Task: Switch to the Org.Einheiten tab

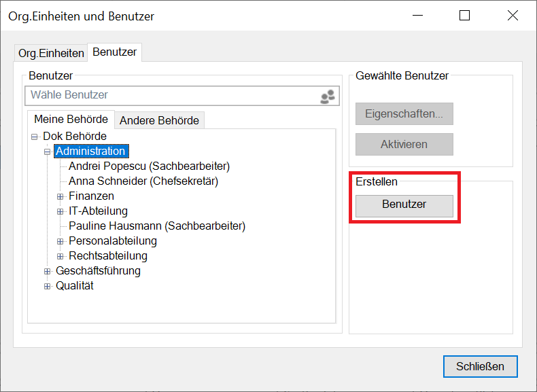Action: [x=51, y=53]
